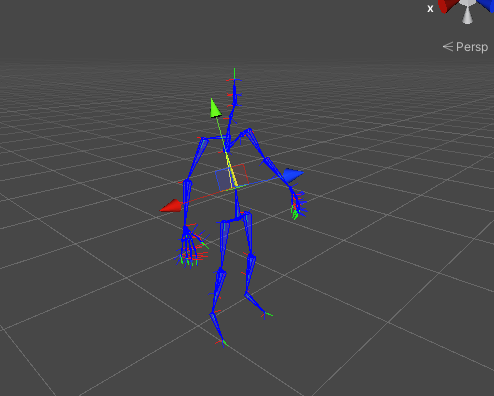
Task: Select the green Y-axis move arrow handle
Action: pyautogui.click(x=215, y=108)
